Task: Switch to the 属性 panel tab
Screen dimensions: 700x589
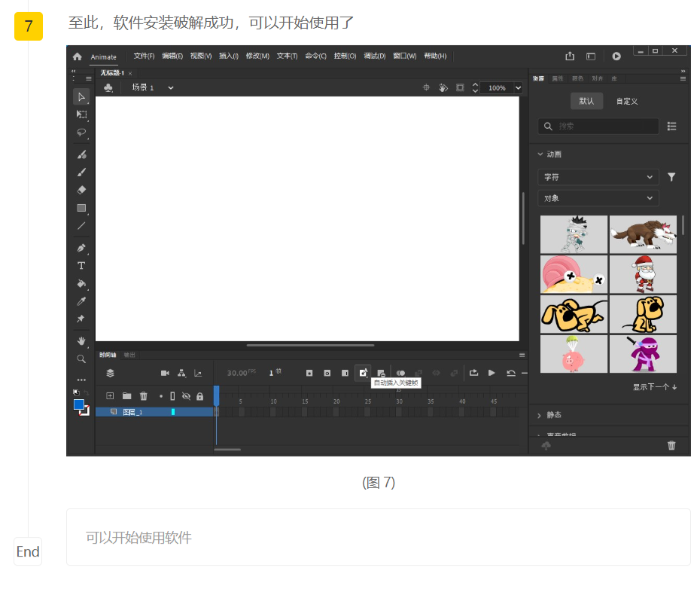Action: coord(558,78)
